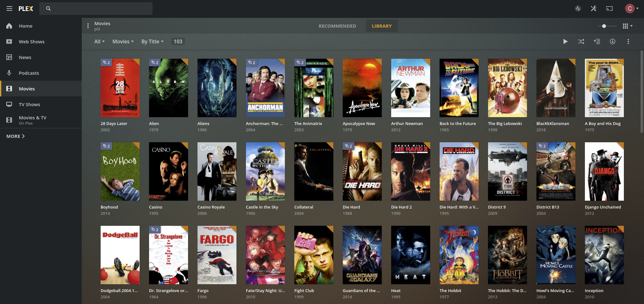Image resolution: width=644 pixels, height=304 pixels.
Task: Click the Cast to device icon
Action: (609, 8)
